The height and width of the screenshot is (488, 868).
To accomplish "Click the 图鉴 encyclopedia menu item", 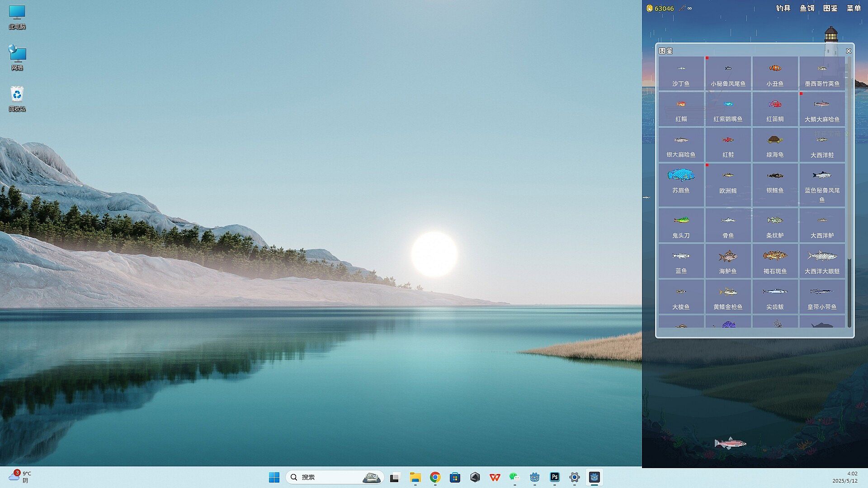I will [x=830, y=8].
